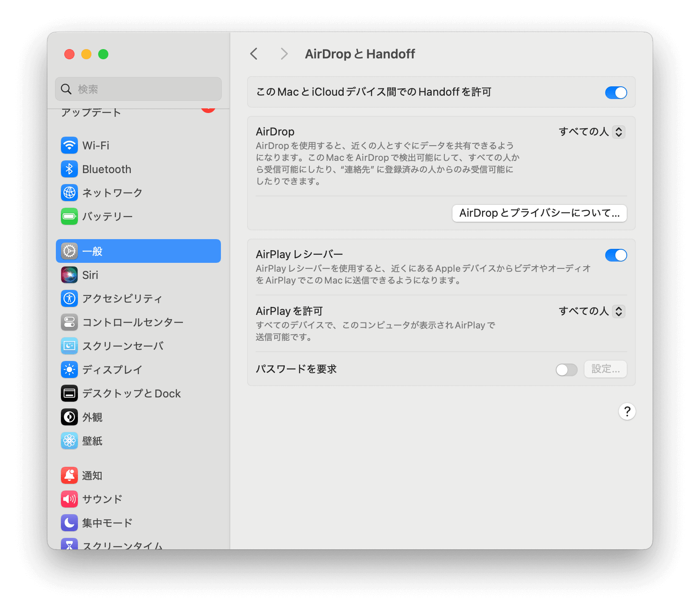The width and height of the screenshot is (700, 612).
Task: Click the ディスプレイ sun icon
Action: [x=69, y=370]
